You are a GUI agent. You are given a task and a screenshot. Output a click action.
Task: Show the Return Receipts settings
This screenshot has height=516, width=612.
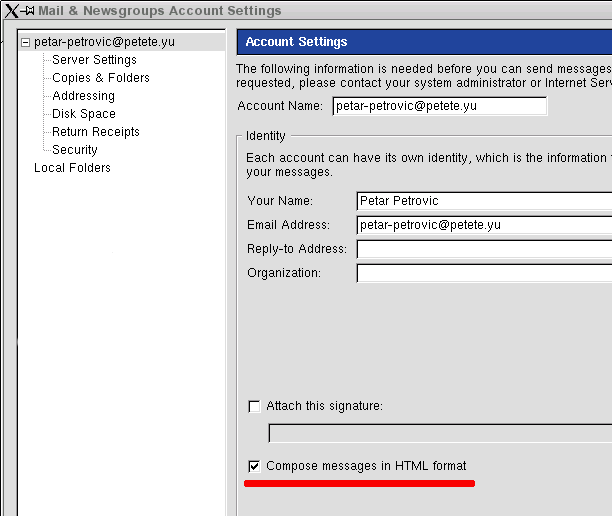[x=95, y=132]
